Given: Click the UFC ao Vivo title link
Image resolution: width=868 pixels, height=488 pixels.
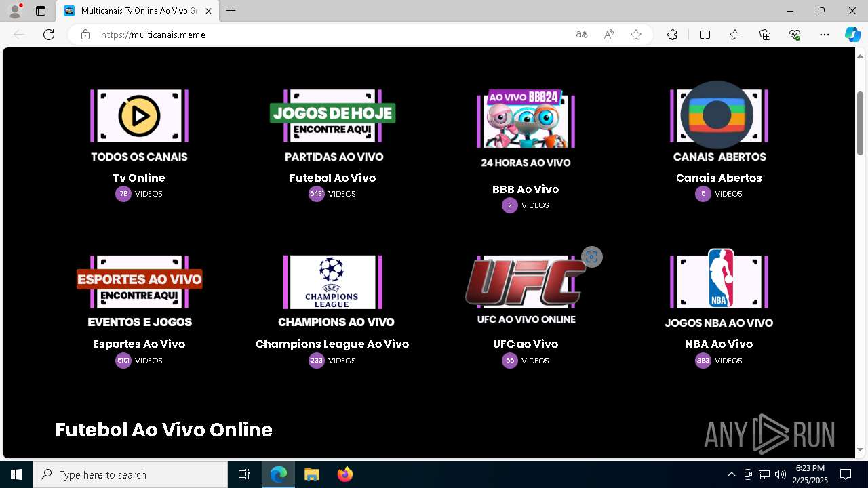Looking at the screenshot, I should (526, 344).
